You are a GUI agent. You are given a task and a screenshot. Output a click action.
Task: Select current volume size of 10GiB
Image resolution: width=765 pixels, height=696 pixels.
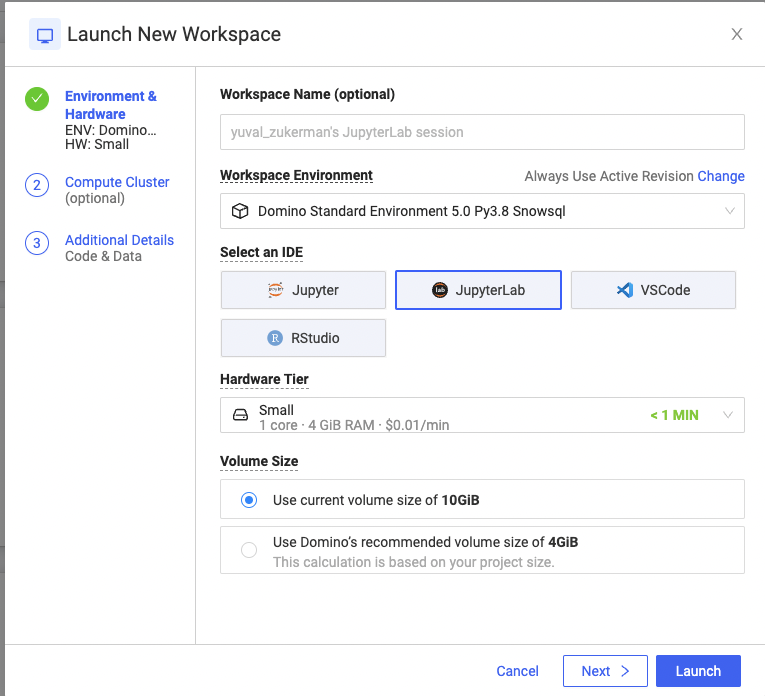pos(250,500)
